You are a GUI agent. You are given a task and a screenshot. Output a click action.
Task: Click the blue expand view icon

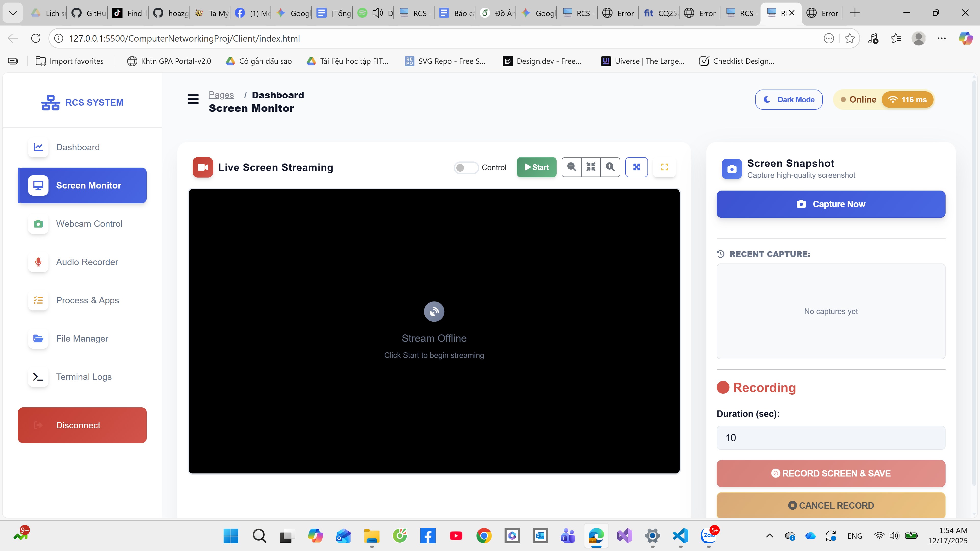point(636,167)
